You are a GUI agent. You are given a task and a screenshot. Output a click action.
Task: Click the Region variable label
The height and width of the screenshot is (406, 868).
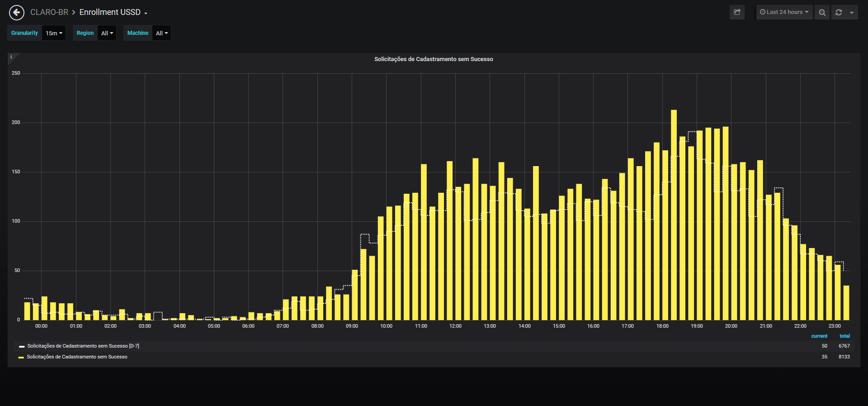85,33
